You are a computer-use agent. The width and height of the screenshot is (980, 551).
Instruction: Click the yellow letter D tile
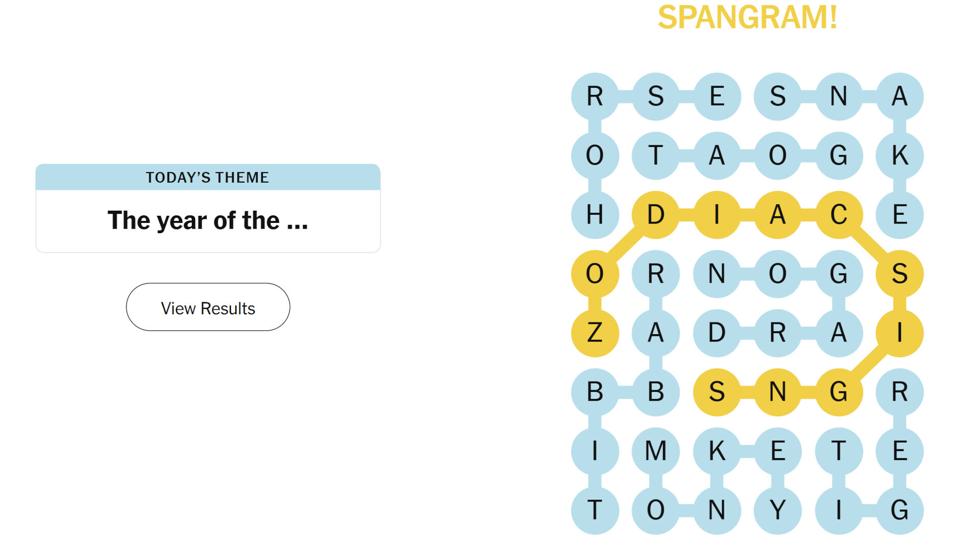(x=655, y=214)
